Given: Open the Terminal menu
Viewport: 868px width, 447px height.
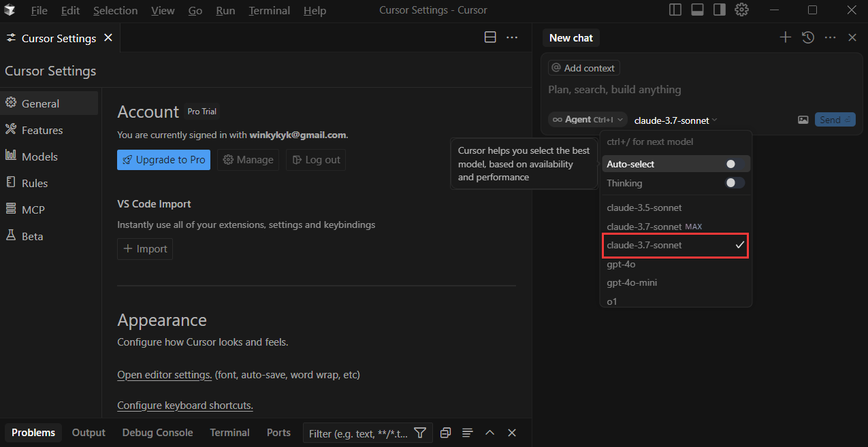Looking at the screenshot, I should coord(269,11).
